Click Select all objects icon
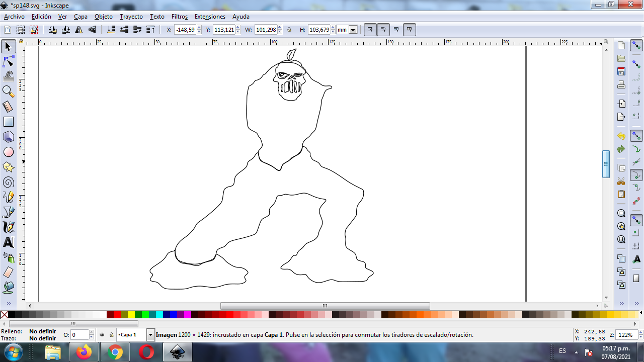 (8, 30)
